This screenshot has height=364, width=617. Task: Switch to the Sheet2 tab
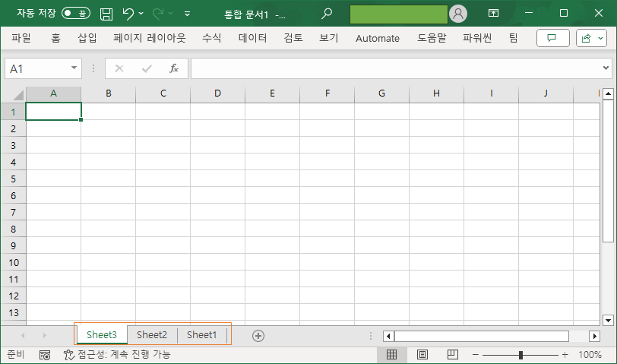point(152,335)
